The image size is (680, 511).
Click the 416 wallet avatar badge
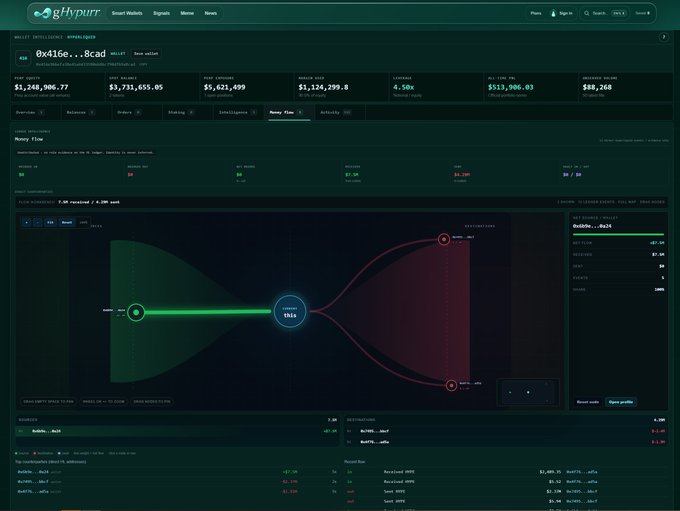point(23,58)
